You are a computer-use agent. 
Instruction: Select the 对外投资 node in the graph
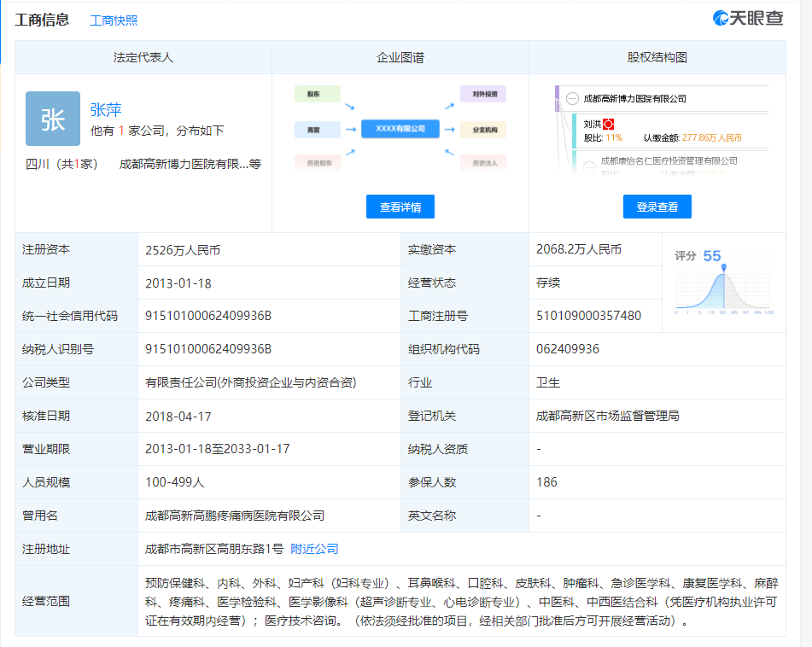483,94
